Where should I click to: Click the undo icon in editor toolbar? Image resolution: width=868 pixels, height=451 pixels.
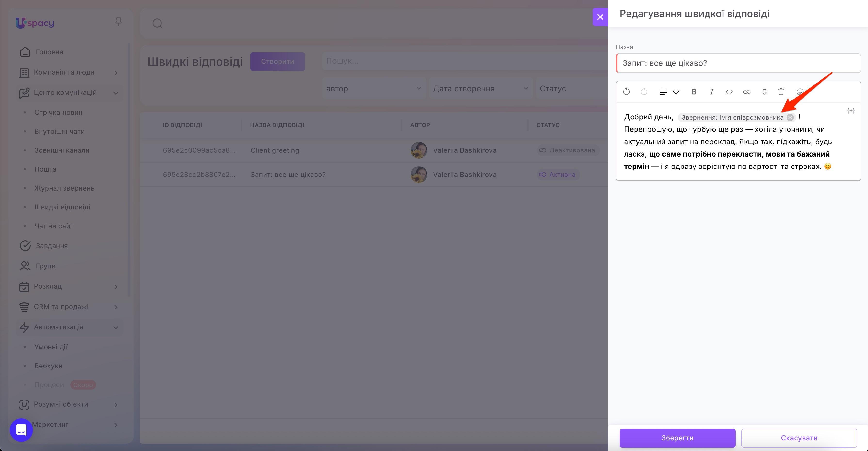(627, 92)
